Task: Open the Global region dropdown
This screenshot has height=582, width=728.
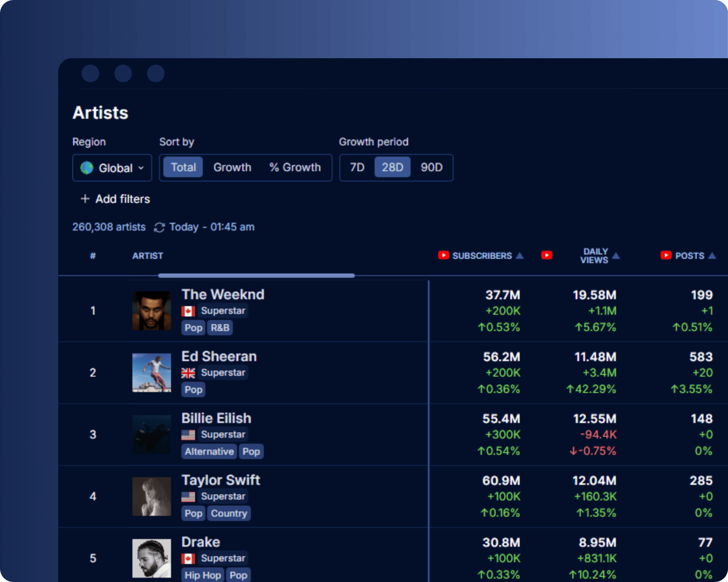Action: pyautogui.click(x=112, y=168)
